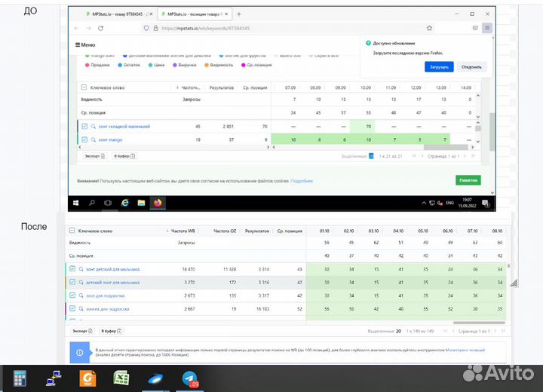Click 'В буфер' below 'зонт mango' table
Viewport: 543px width, 392px height.
click(124, 156)
